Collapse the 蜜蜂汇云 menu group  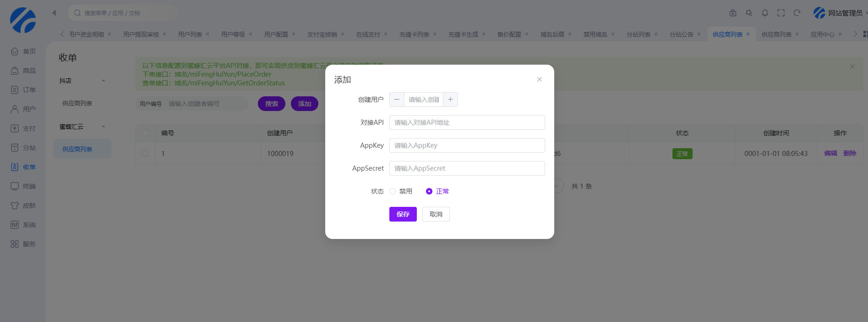104,127
